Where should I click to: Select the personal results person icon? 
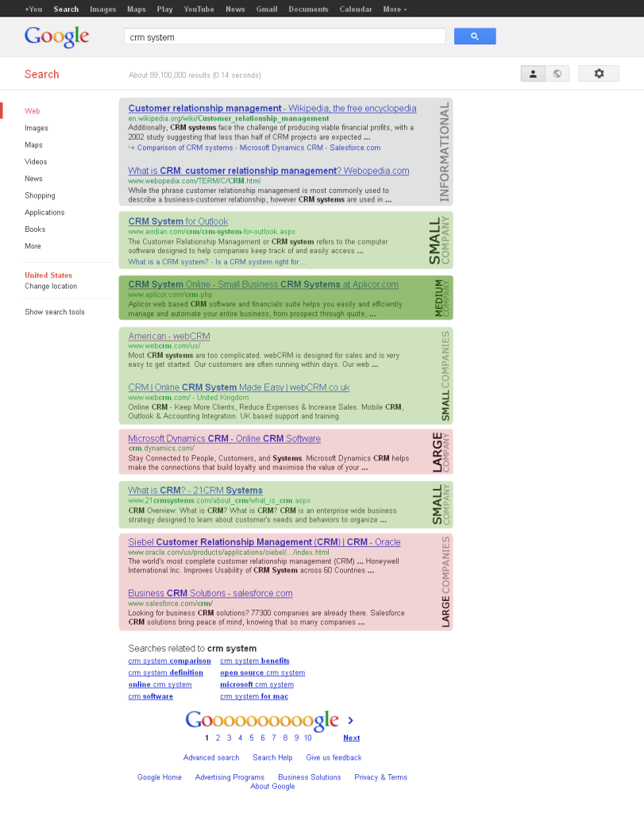pos(533,74)
